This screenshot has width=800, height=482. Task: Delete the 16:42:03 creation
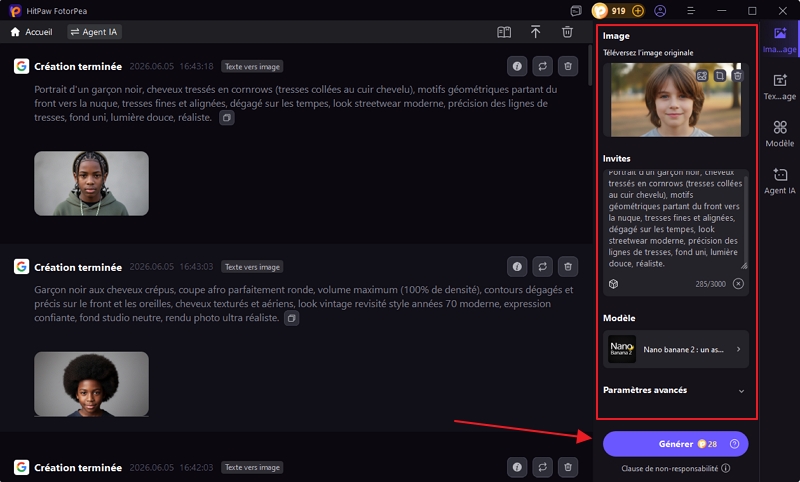tap(568, 467)
